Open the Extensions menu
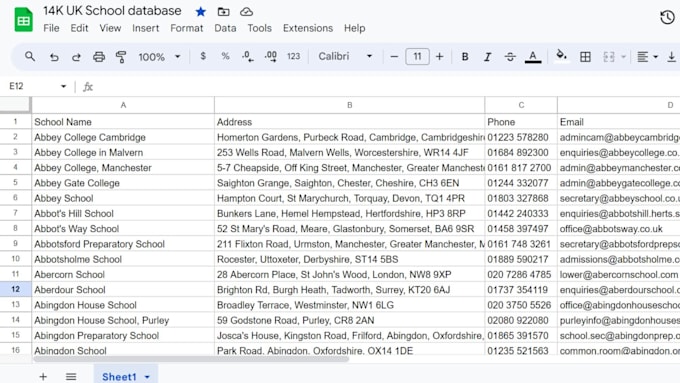The image size is (680, 383). 308,28
